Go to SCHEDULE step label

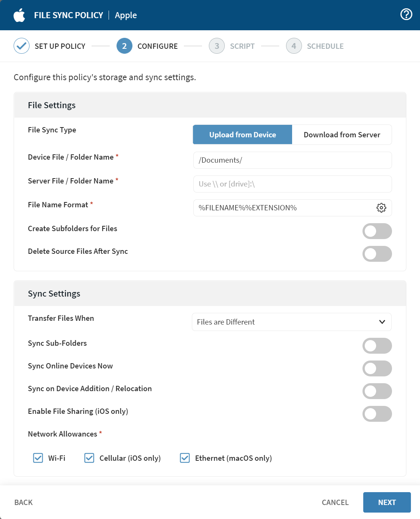point(325,46)
